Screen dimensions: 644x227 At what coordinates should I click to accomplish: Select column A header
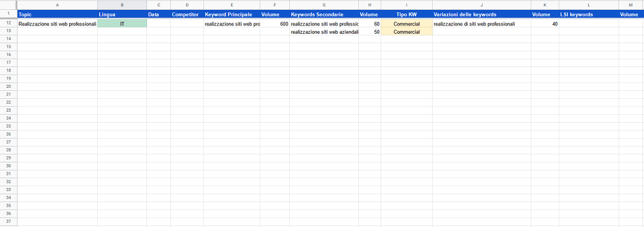(x=57, y=4)
